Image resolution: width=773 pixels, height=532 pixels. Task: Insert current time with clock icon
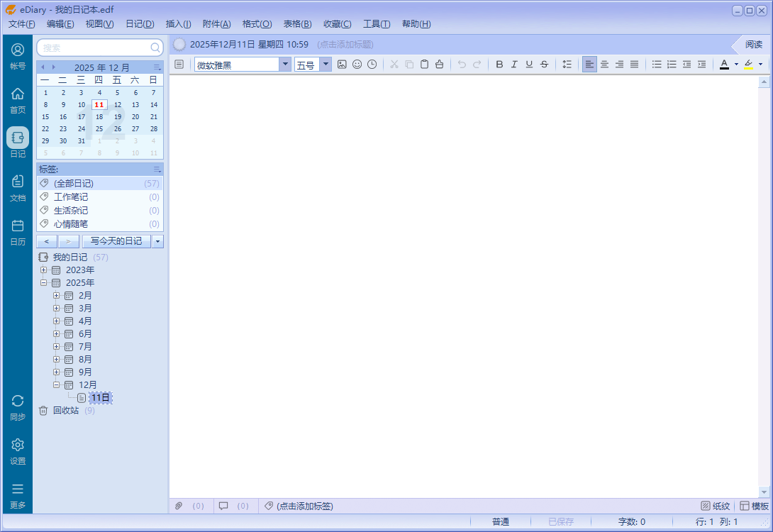[x=372, y=65]
